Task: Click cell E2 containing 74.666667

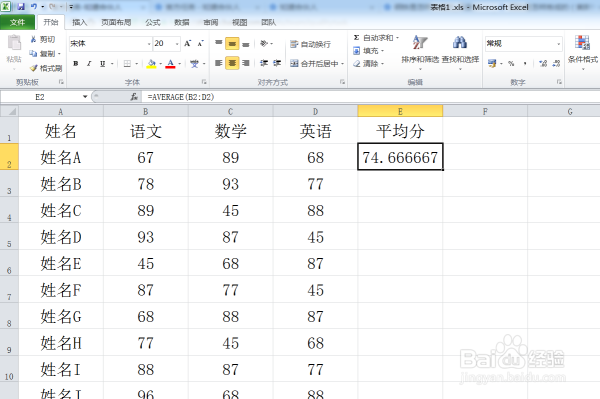Action: [400, 157]
